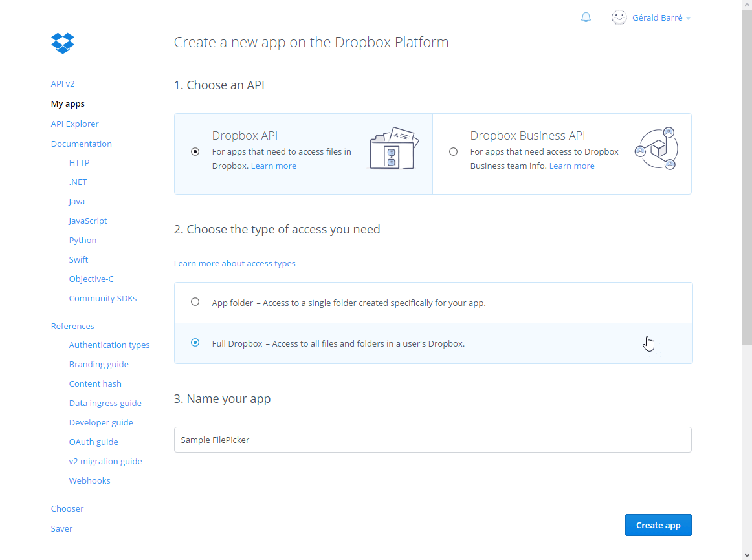Open the Learn more link under Dropbox API

point(273,166)
